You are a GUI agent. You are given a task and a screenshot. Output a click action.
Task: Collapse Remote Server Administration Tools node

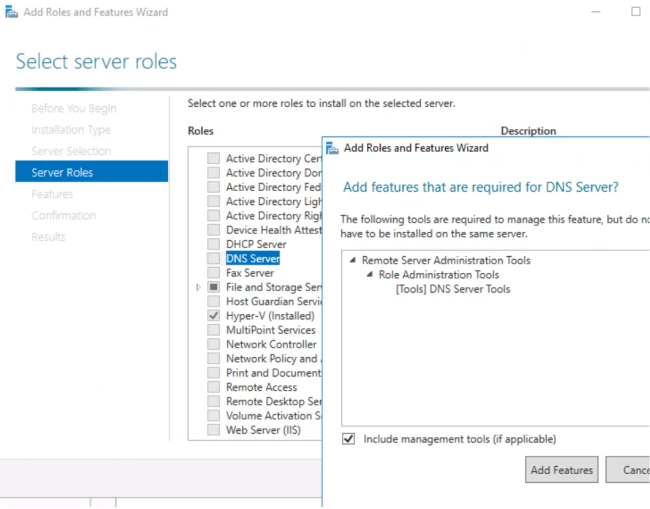click(353, 260)
